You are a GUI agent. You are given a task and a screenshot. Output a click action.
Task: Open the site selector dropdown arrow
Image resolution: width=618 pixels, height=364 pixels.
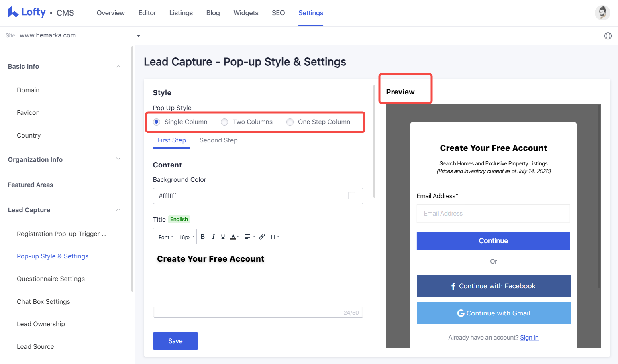pyautogui.click(x=139, y=36)
